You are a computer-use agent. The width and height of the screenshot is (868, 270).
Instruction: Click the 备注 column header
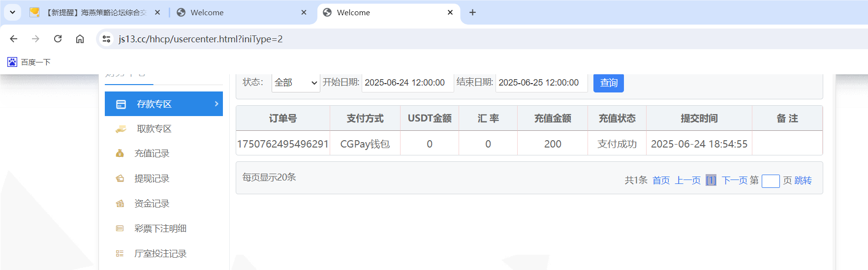(x=787, y=119)
